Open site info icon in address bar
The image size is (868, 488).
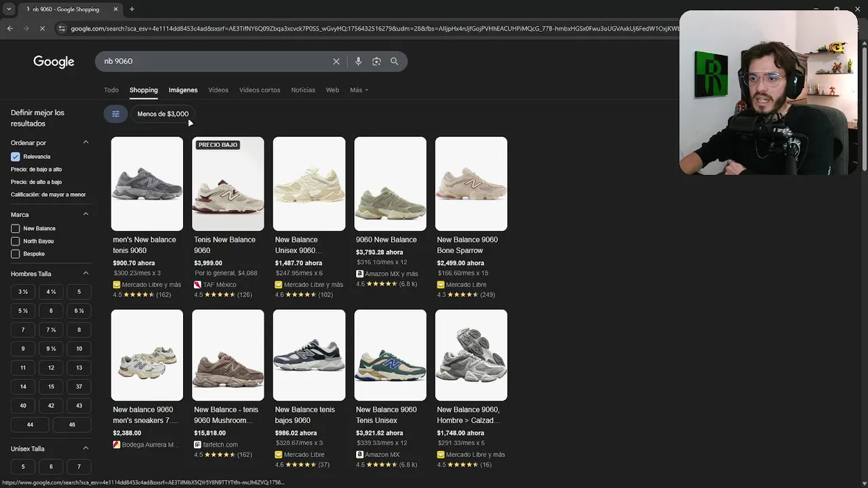coord(62,28)
